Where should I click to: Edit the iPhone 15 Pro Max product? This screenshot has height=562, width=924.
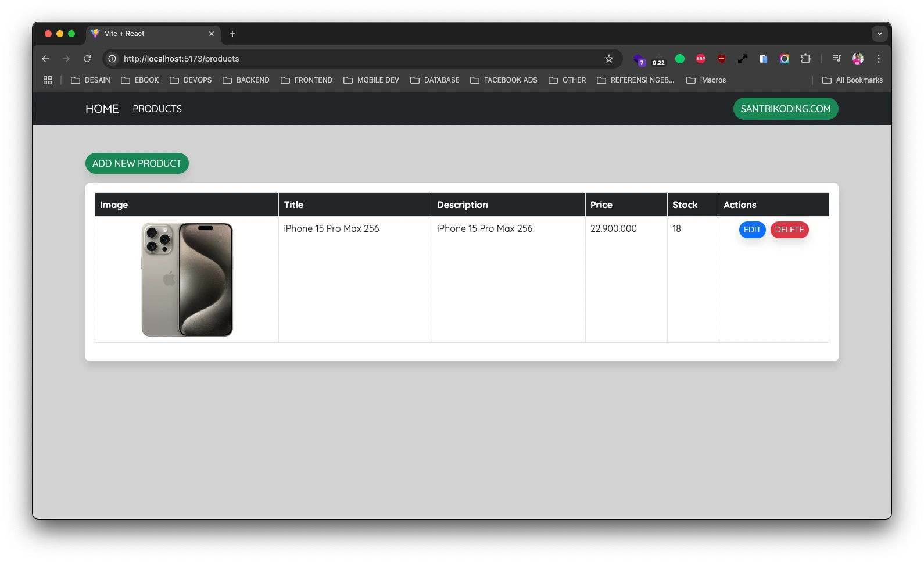click(x=752, y=230)
